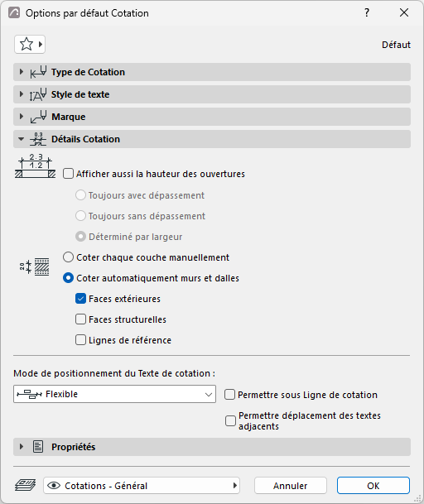Click the Marque panel icon

pos(38,117)
